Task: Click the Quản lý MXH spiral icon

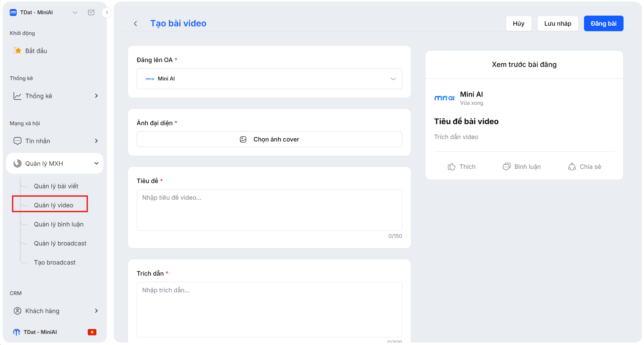Action: coord(17,163)
